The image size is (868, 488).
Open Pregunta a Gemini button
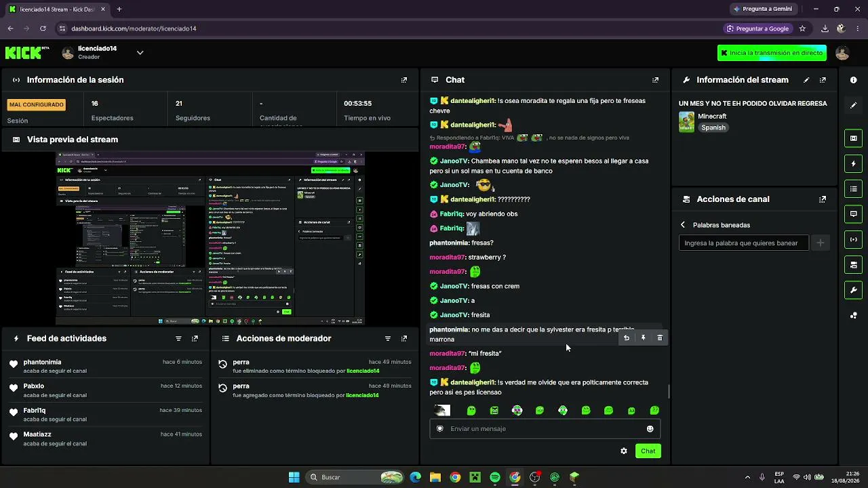[763, 9]
